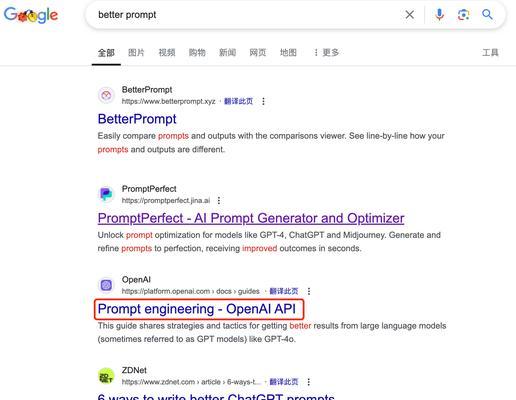This screenshot has width=516, height=400.
Task: Open more options for BetterPrompt result
Action: point(263,101)
